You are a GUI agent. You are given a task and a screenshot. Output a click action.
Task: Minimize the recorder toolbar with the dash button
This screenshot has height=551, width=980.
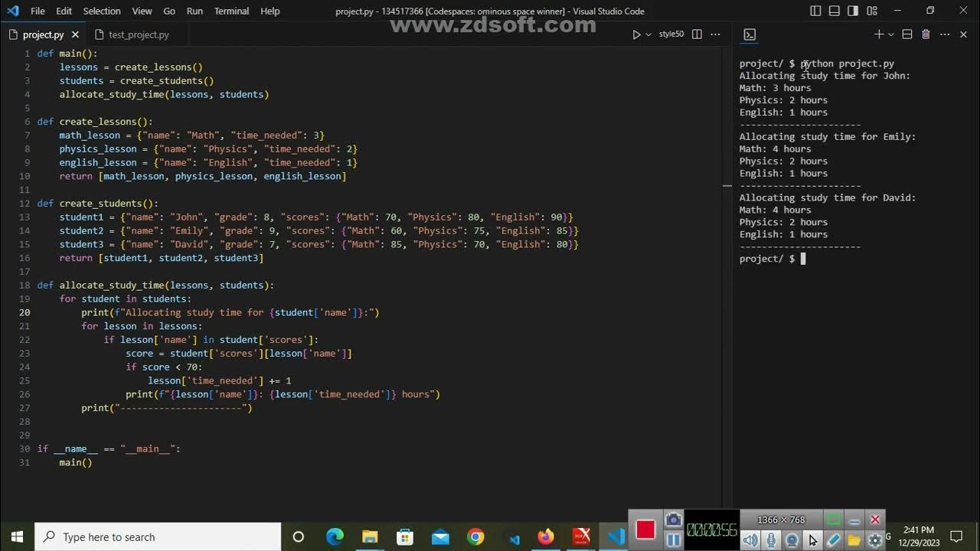pyautogui.click(x=854, y=520)
